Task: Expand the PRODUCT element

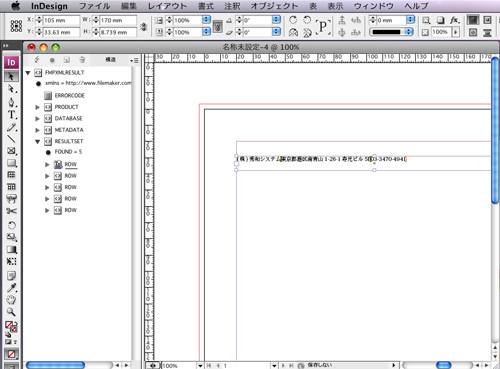Action: pos(38,107)
